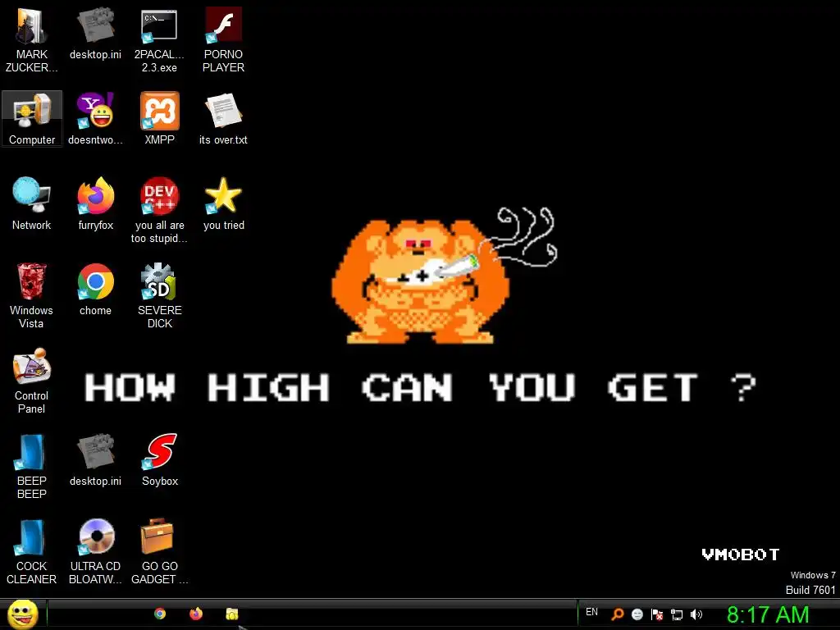This screenshot has width=840, height=630.
Task: Open the Dev-C++ 'you all are too stupid' shortcut
Action: [159, 210]
